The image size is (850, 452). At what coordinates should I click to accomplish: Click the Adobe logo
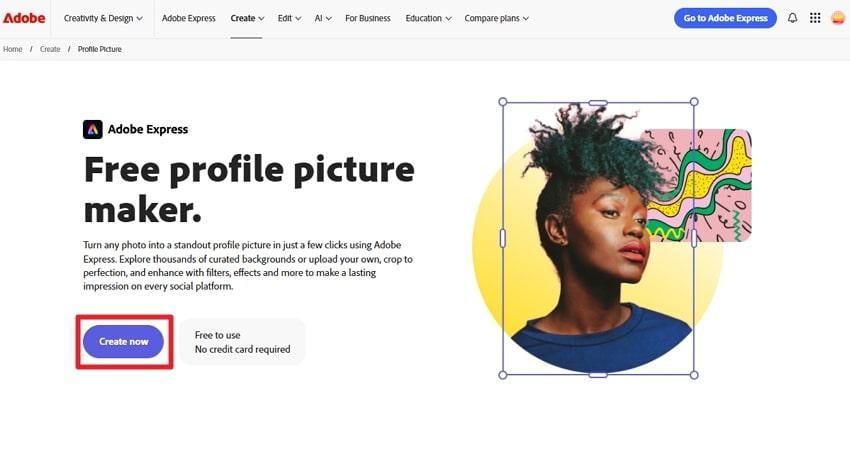pos(24,18)
